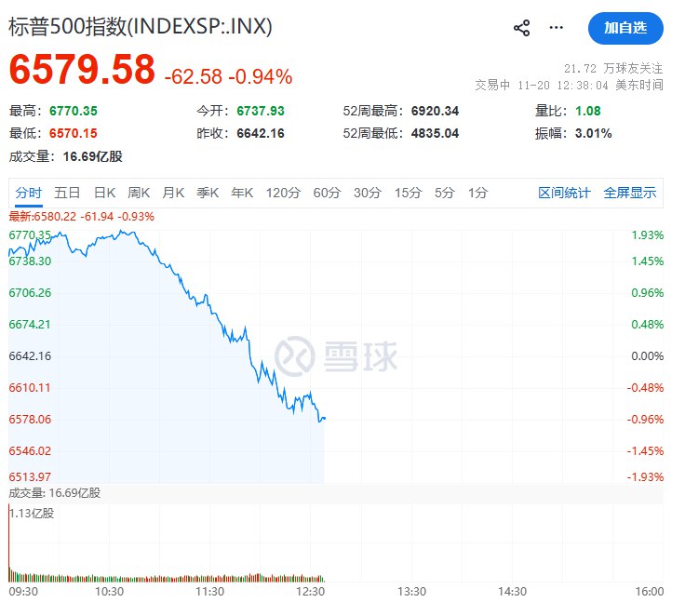Image resolution: width=685 pixels, height=616 pixels.
Task: Switch to the 年K tab
Action: coord(242,193)
